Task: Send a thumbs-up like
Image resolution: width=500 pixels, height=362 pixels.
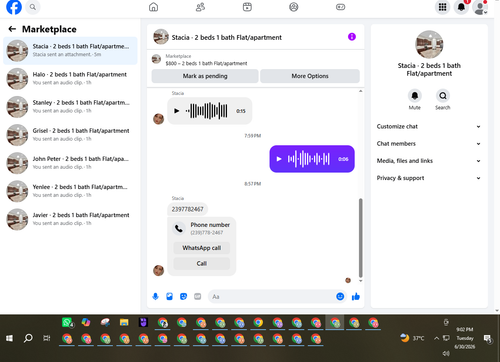Action: [356, 296]
